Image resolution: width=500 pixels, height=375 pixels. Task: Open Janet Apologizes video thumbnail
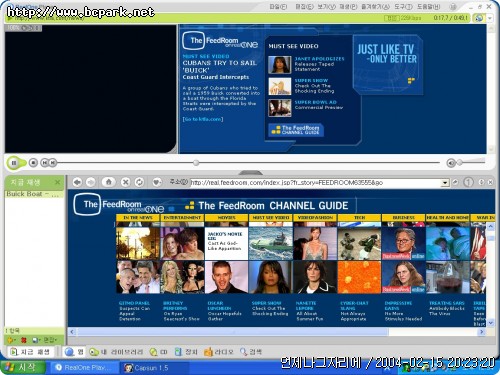[279, 64]
